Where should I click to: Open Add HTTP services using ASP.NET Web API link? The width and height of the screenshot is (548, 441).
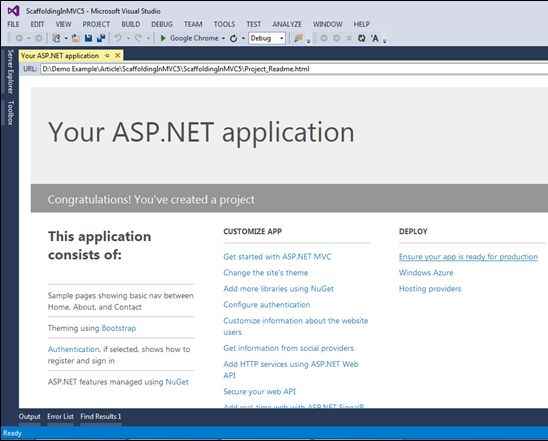point(291,369)
